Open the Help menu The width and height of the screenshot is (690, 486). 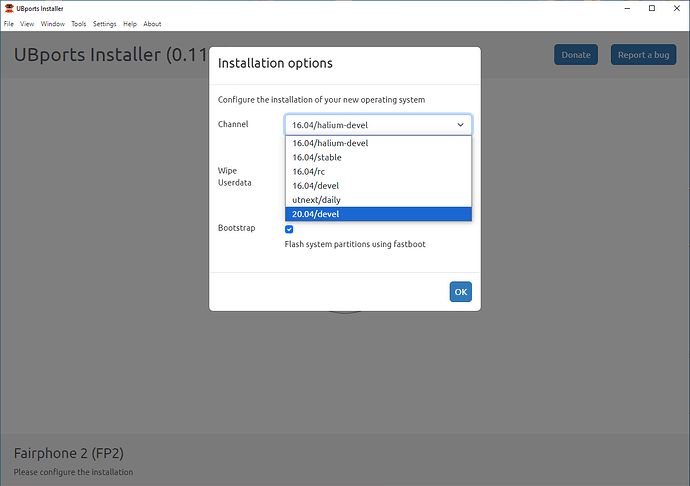coord(130,24)
